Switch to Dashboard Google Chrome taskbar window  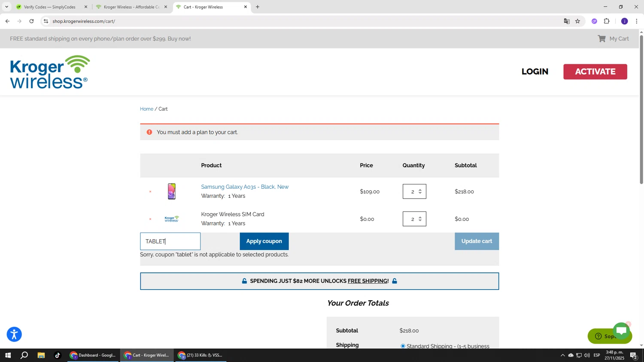[x=93, y=355]
